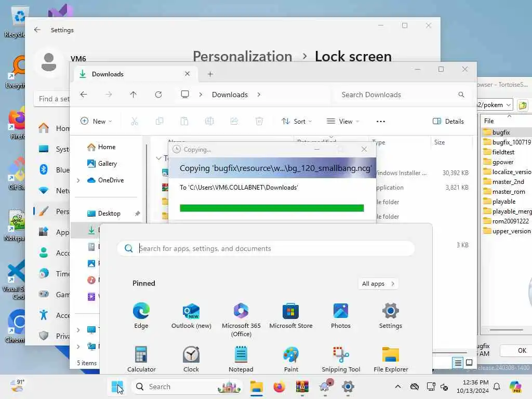Viewport: 532px width, 399px height.
Task: Open Home in Explorer navigation pane
Action: pyautogui.click(x=107, y=147)
